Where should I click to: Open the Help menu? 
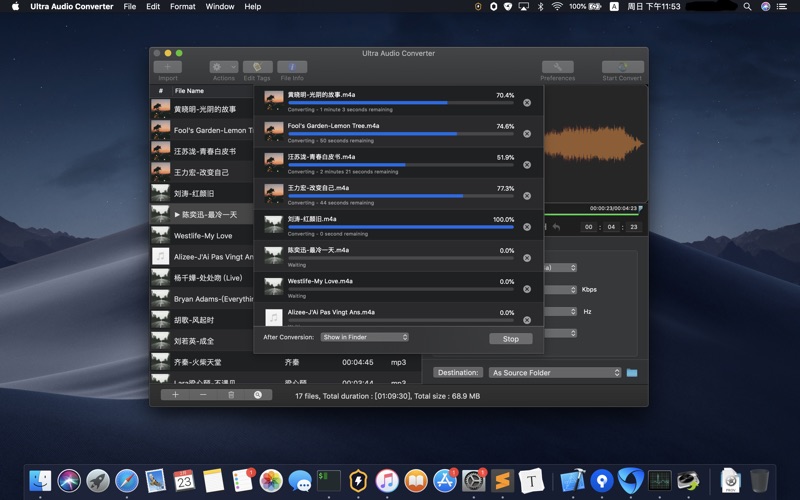[x=253, y=7]
